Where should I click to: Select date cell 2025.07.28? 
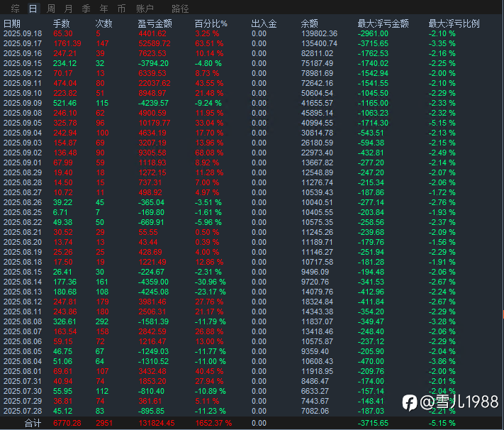pos(23,412)
